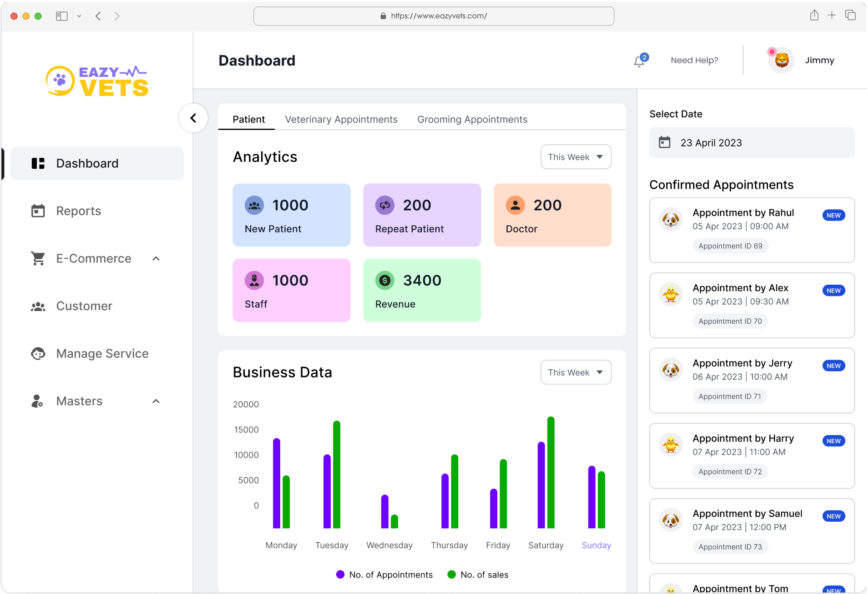Viewport: 868px width, 594px height.
Task: Expand the Masters menu chevron
Action: 156,401
